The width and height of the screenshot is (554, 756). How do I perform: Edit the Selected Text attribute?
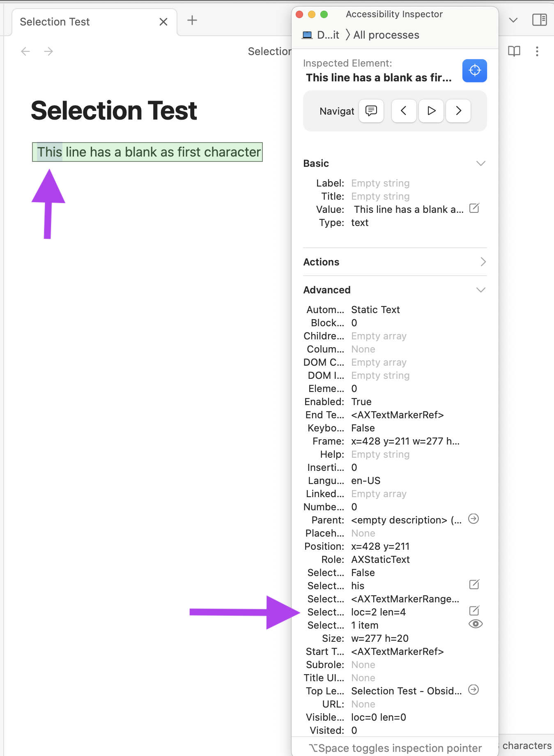point(474,584)
